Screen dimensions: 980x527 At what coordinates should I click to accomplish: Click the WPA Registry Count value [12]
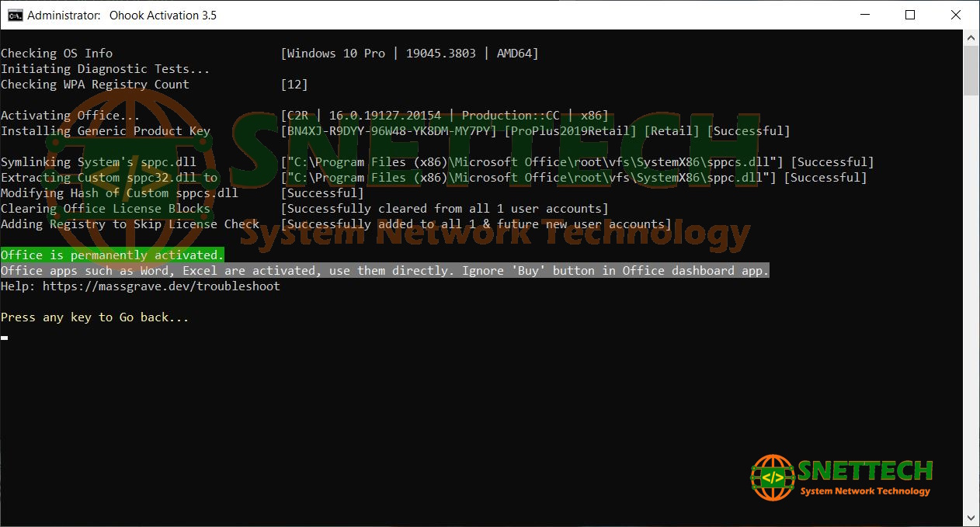click(x=294, y=85)
